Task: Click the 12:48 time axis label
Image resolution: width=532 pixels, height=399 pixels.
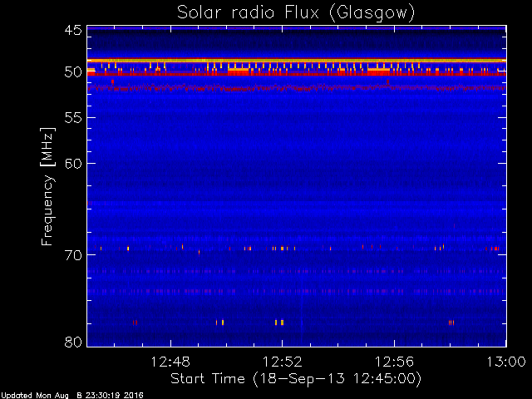Action: click(170, 362)
